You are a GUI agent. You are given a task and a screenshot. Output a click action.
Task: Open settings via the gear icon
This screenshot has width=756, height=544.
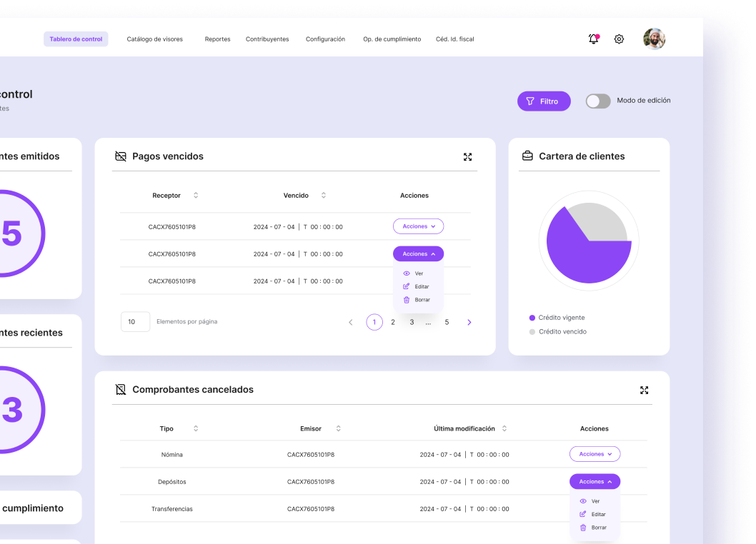[x=619, y=39]
